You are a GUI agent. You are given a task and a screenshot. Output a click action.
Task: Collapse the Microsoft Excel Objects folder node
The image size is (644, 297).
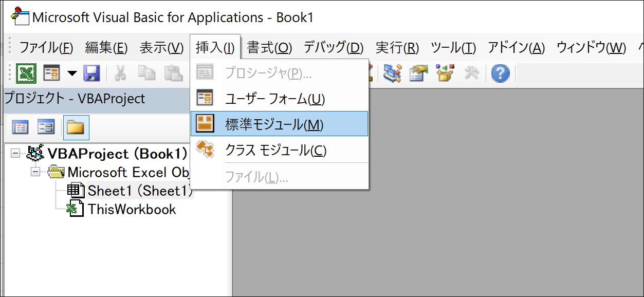35,172
